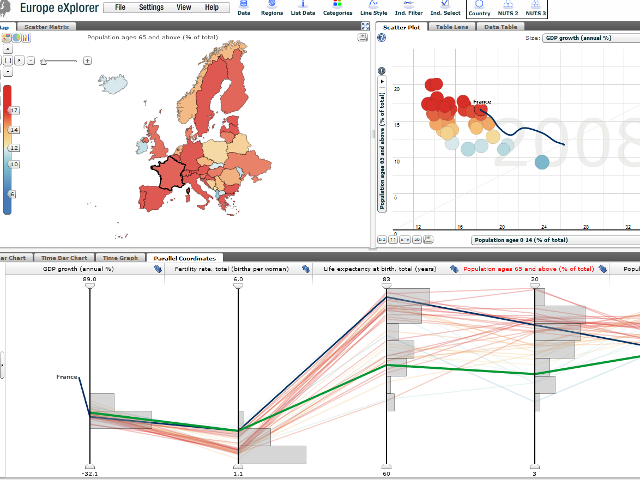Toggle the NUTS 3 region level
Viewport: 640px width, 480px height.
pyautogui.click(x=537, y=9)
